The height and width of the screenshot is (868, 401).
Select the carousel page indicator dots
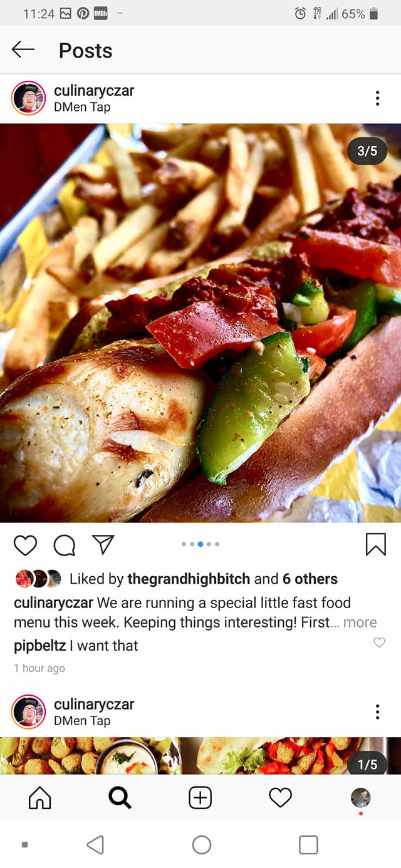pos(200,544)
